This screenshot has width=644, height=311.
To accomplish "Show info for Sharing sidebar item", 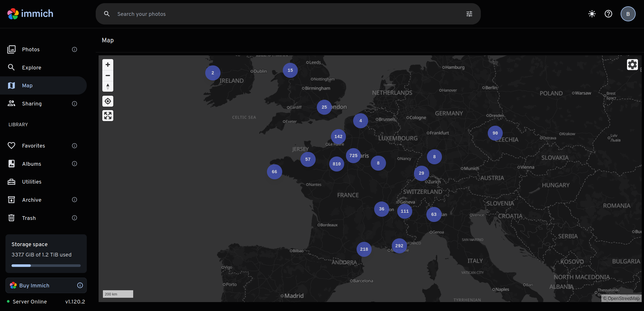I will 74,104.
